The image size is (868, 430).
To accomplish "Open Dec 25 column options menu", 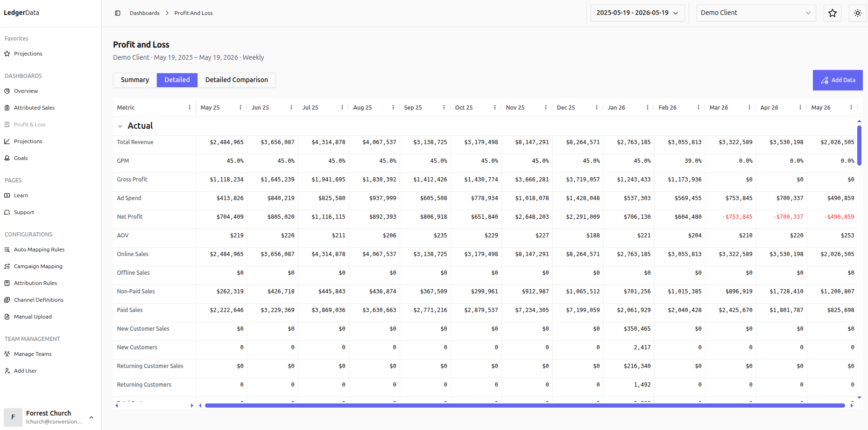I will tap(597, 107).
